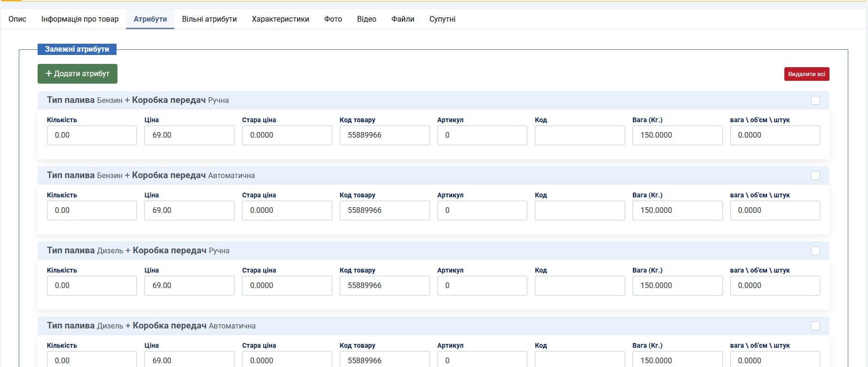Click Стара ціна field in Дизель Ручна row
868x367 pixels.
click(287, 286)
